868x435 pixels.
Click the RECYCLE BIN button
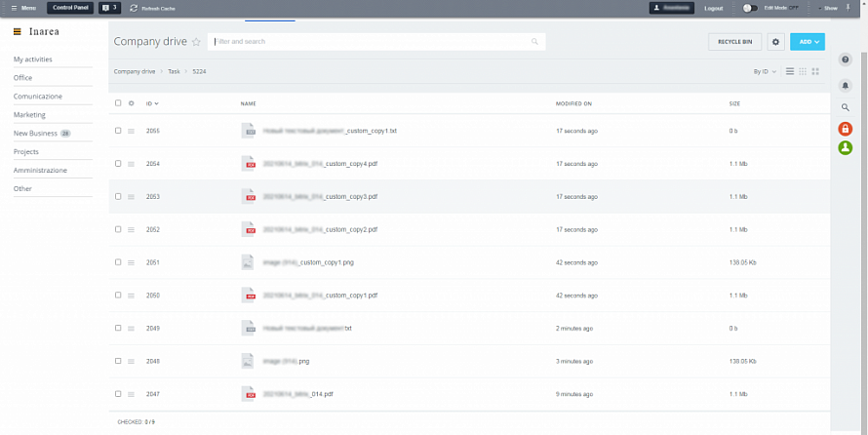click(x=734, y=42)
